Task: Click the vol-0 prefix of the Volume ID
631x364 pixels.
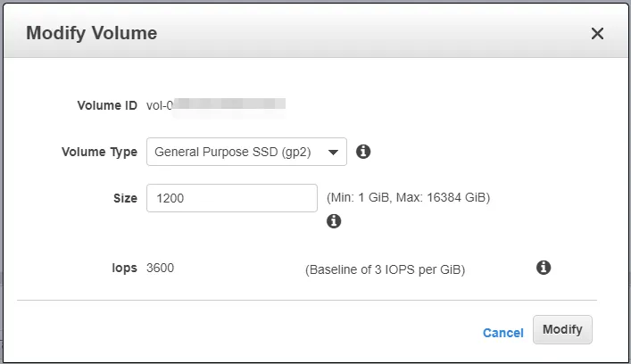Action: [x=160, y=105]
